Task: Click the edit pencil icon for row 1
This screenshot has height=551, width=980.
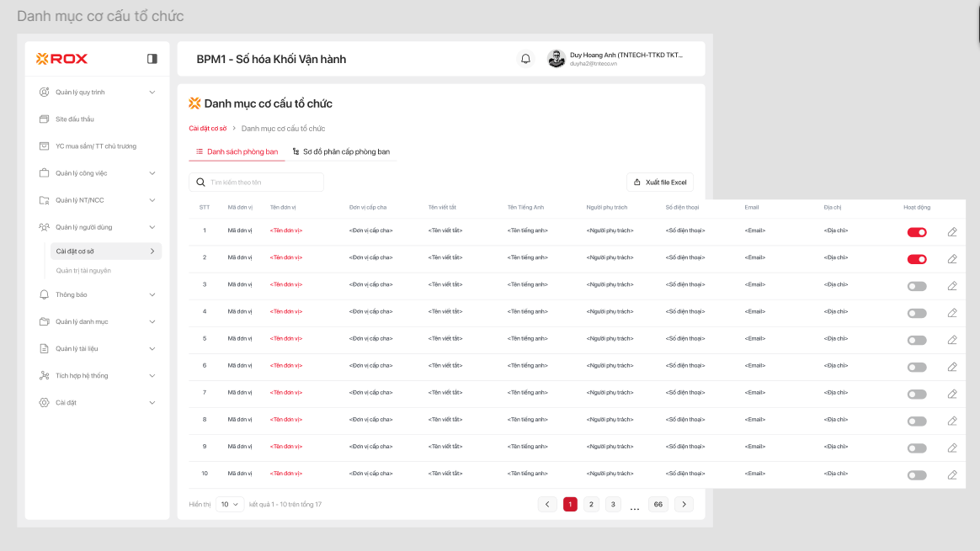Action: 952,231
